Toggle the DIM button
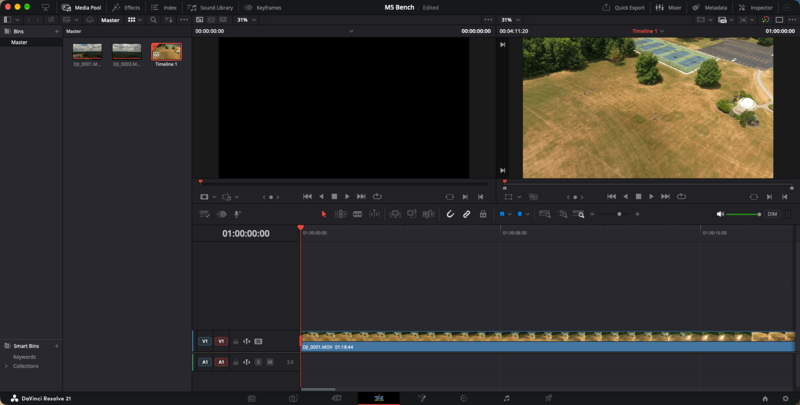Image resolution: width=800 pixels, height=405 pixels. 772,214
